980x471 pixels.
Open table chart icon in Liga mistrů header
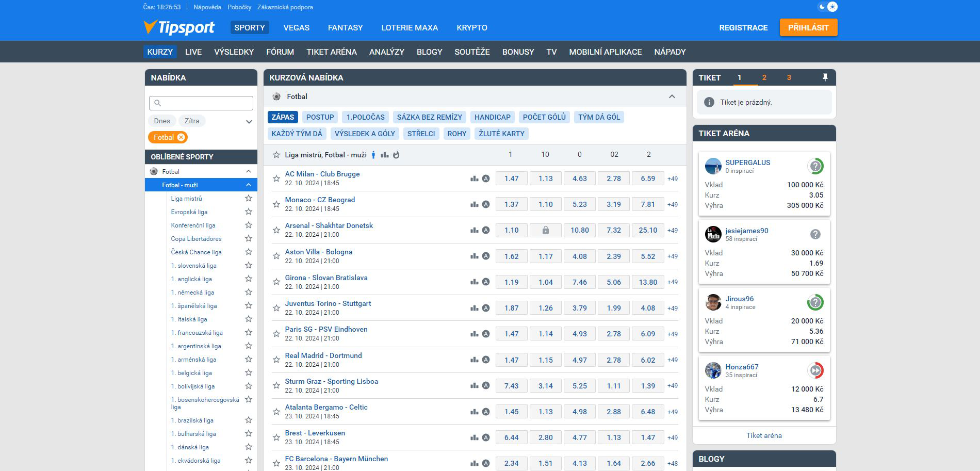385,155
